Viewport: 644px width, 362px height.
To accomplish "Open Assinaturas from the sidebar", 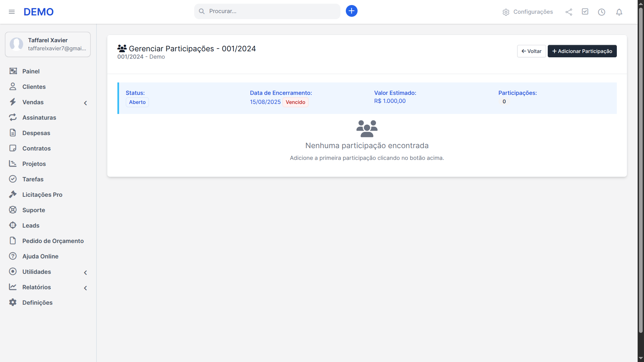I will point(39,117).
